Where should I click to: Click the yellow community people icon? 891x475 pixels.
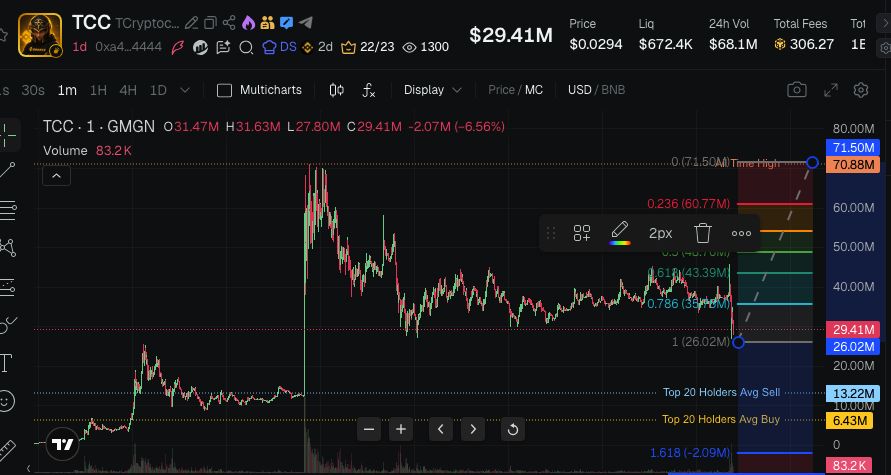pyautogui.click(x=268, y=23)
